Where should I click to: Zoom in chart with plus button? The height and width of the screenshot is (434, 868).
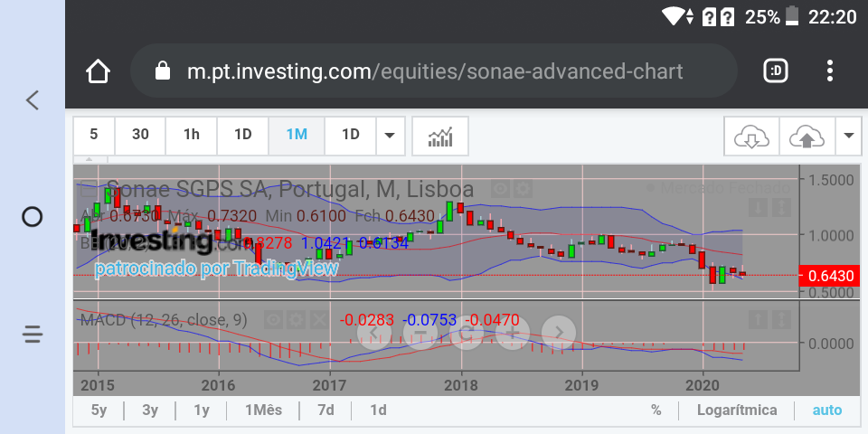[513, 333]
